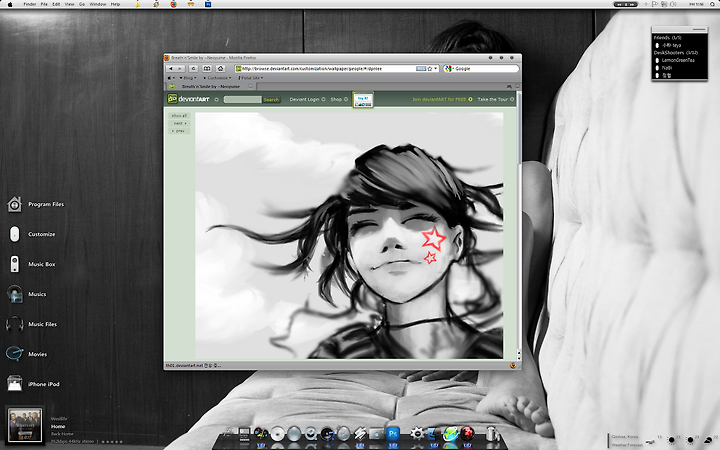720x450 pixels.
Task: Launch the QuickTime player dock icon
Action: click(x=311, y=433)
